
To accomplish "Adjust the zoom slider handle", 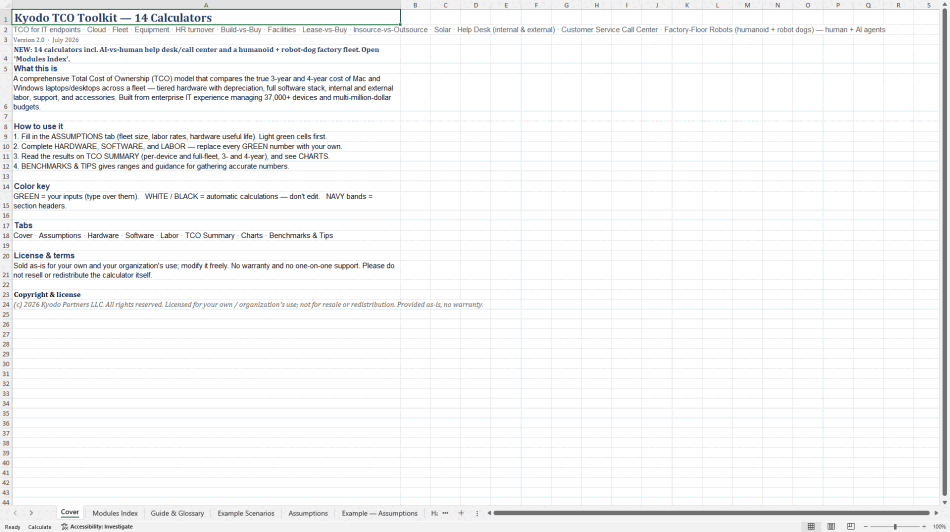I will coord(895,527).
